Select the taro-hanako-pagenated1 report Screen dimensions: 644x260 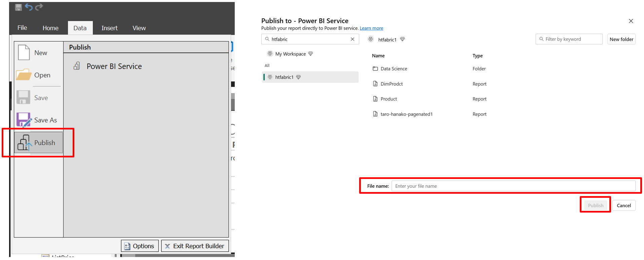(406, 114)
